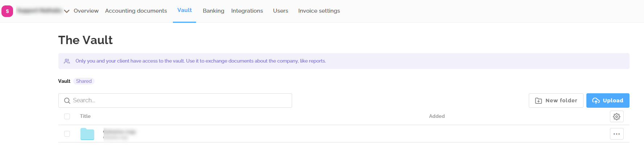
Task: Expand the company switcher chevron
Action: (x=67, y=11)
